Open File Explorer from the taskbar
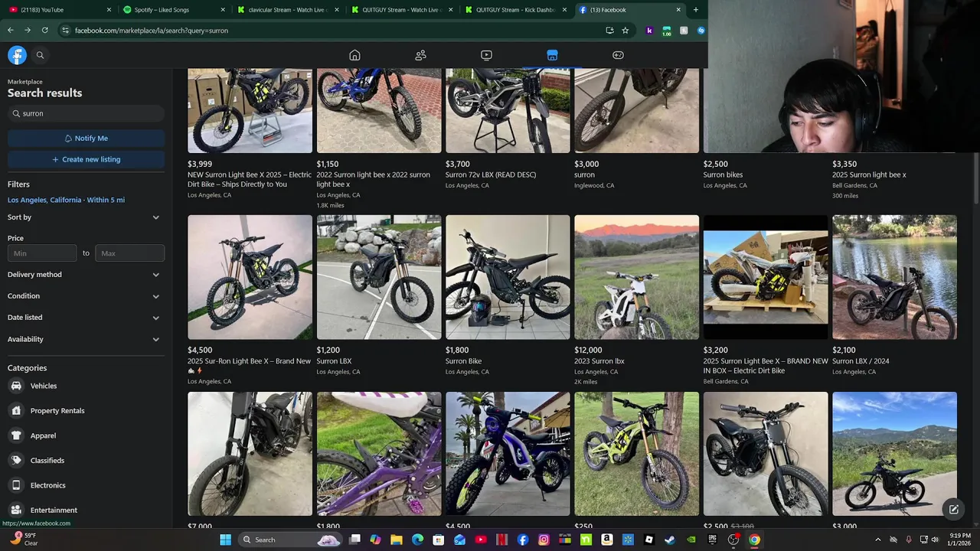This screenshot has height=551, width=980. click(x=397, y=540)
